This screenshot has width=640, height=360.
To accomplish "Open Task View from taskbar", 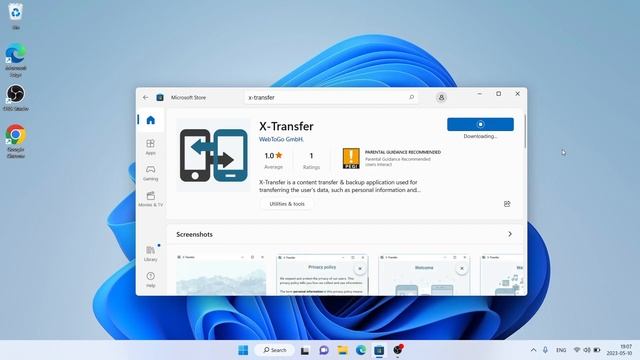I will tap(305, 350).
